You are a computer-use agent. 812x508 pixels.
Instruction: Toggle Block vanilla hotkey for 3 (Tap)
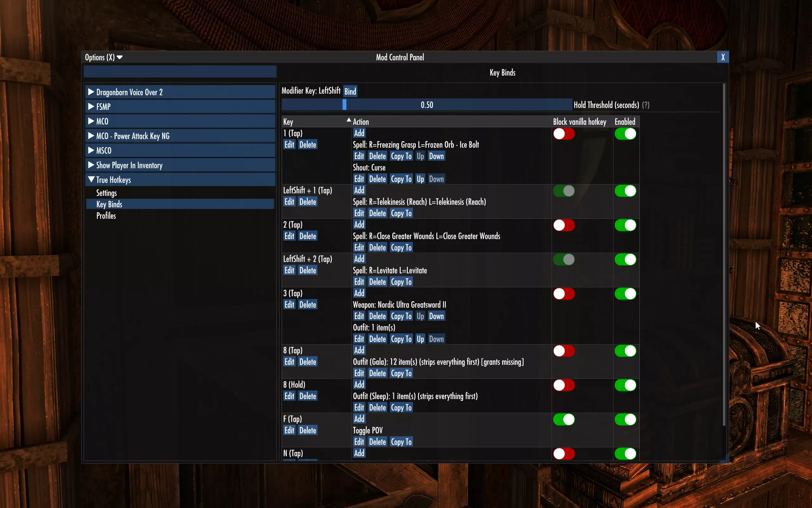point(564,294)
